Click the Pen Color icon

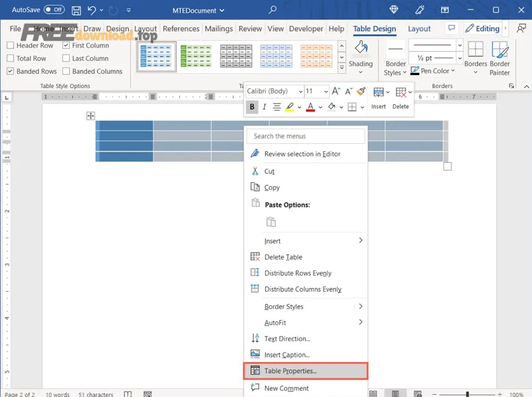tap(414, 70)
